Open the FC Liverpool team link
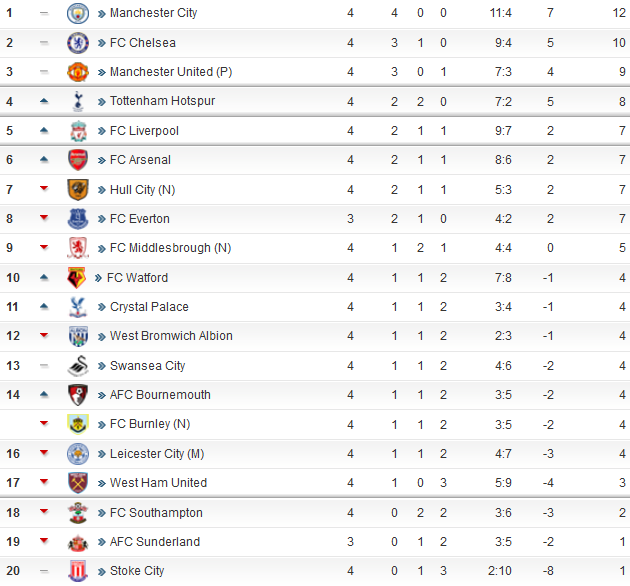 144,131
